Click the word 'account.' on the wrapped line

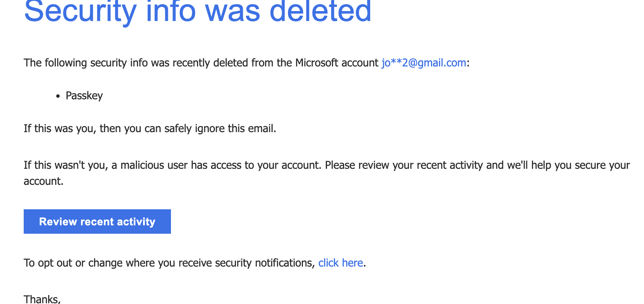pyautogui.click(x=44, y=181)
